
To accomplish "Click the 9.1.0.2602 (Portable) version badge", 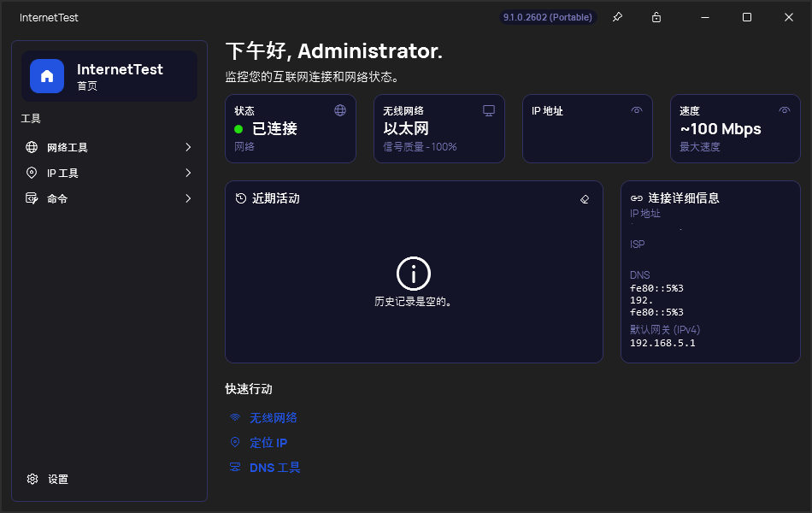I will [548, 16].
